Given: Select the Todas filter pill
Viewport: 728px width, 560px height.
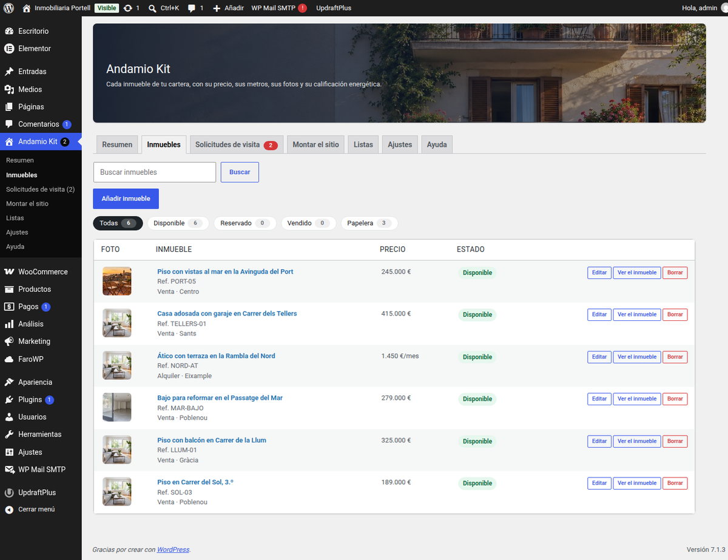Looking at the screenshot, I should tap(118, 223).
